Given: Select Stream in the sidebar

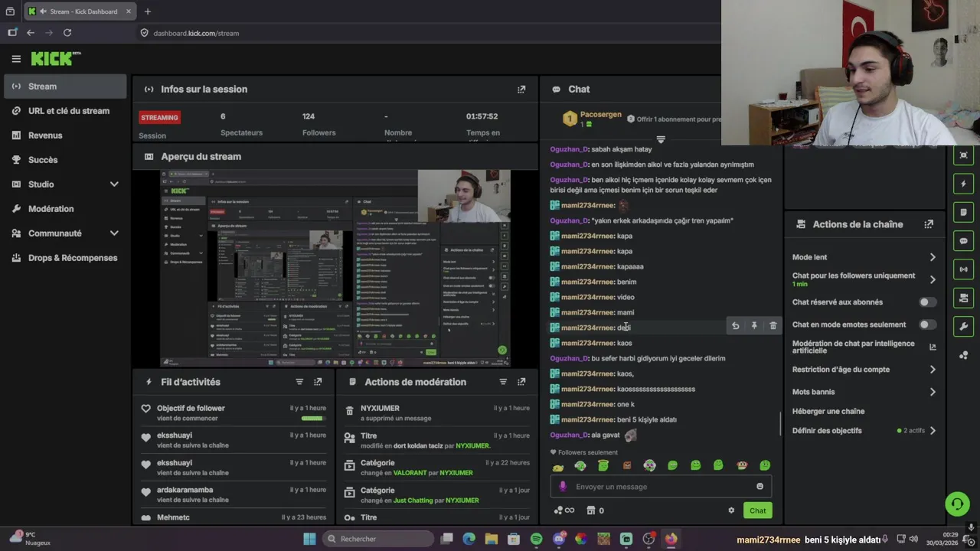Looking at the screenshot, I should click(x=65, y=86).
